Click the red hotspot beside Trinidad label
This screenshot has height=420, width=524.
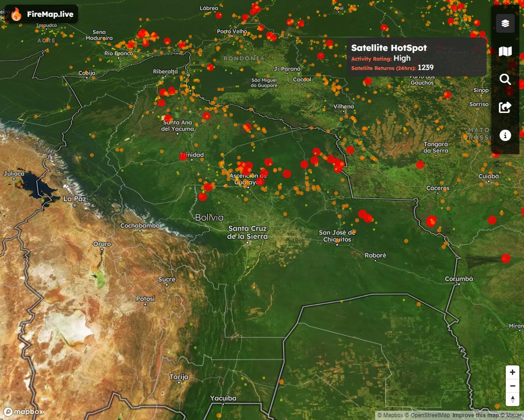click(x=183, y=156)
